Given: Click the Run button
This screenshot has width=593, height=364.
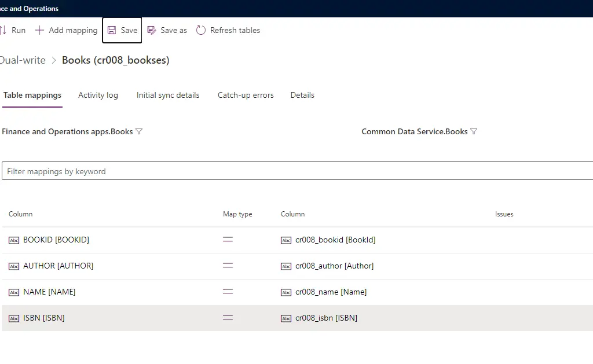Looking at the screenshot, I should (x=13, y=30).
